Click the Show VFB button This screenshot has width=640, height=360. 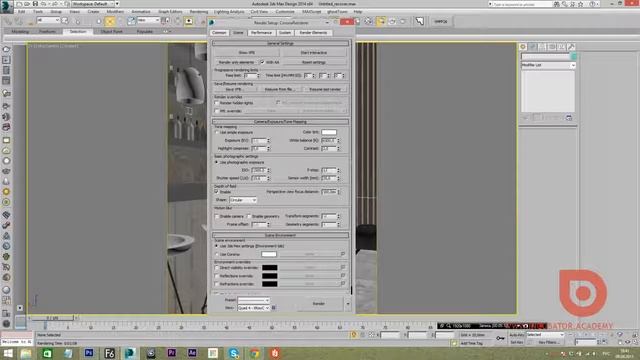tap(246, 53)
